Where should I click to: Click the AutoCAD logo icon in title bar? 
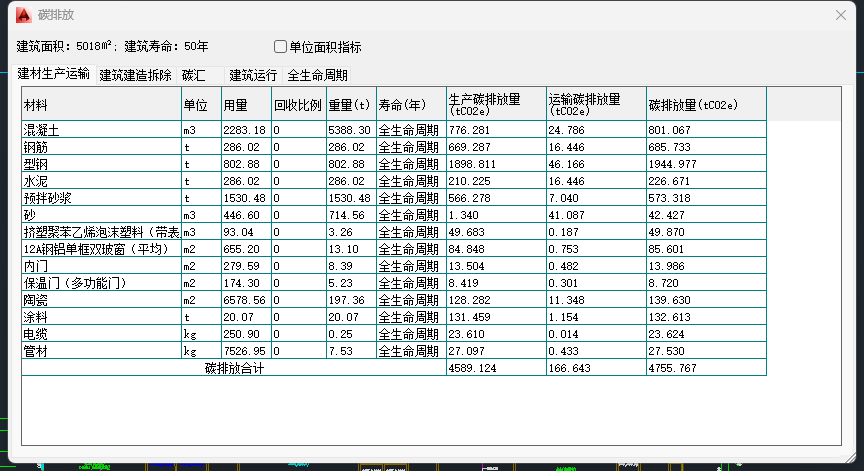click(x=19, y=15)
